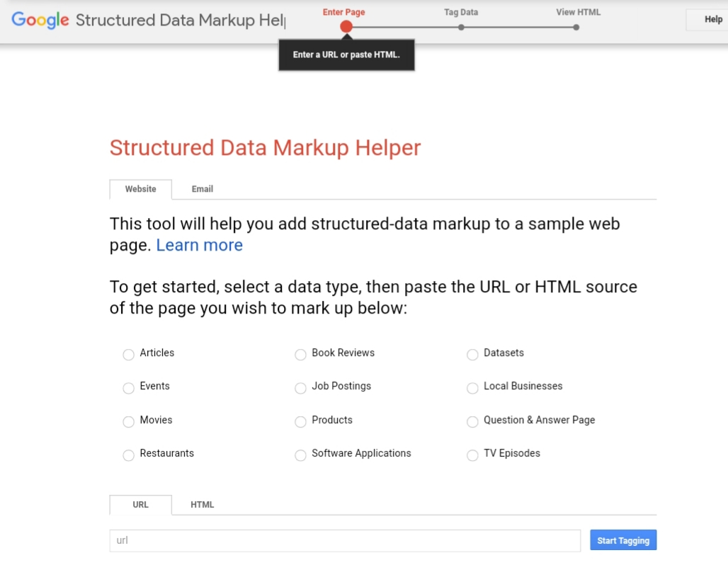The height and width of the screenshot is (577, 728).
Task: Select Question & Answer Page type
Action: point(472,421)
